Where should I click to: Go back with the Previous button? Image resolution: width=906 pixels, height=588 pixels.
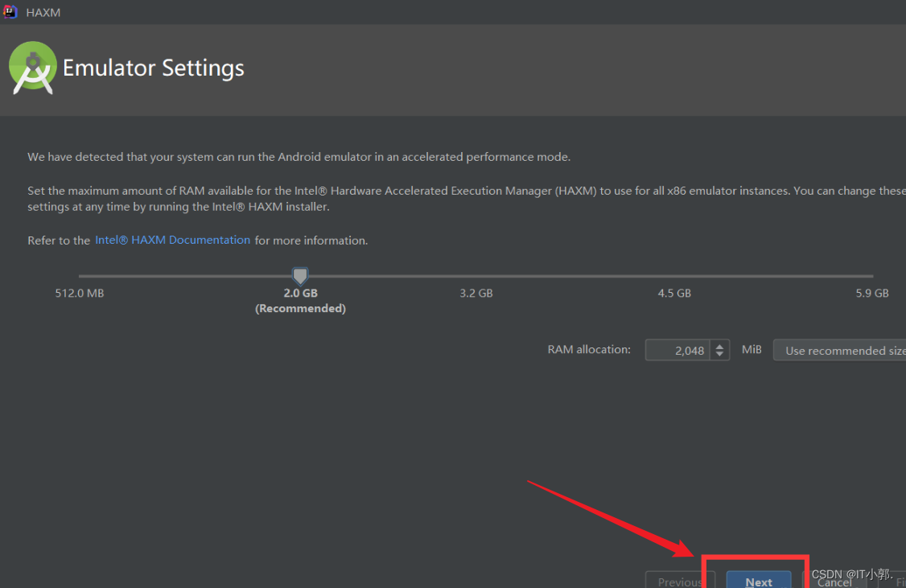point(680,580)
